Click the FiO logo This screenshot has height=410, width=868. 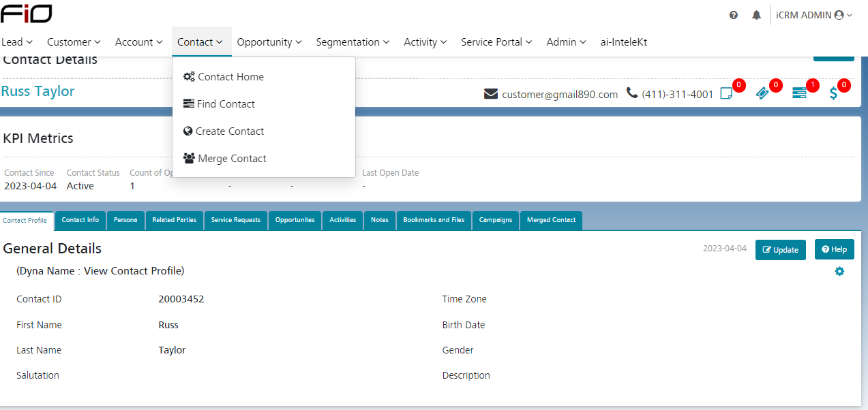27,13
